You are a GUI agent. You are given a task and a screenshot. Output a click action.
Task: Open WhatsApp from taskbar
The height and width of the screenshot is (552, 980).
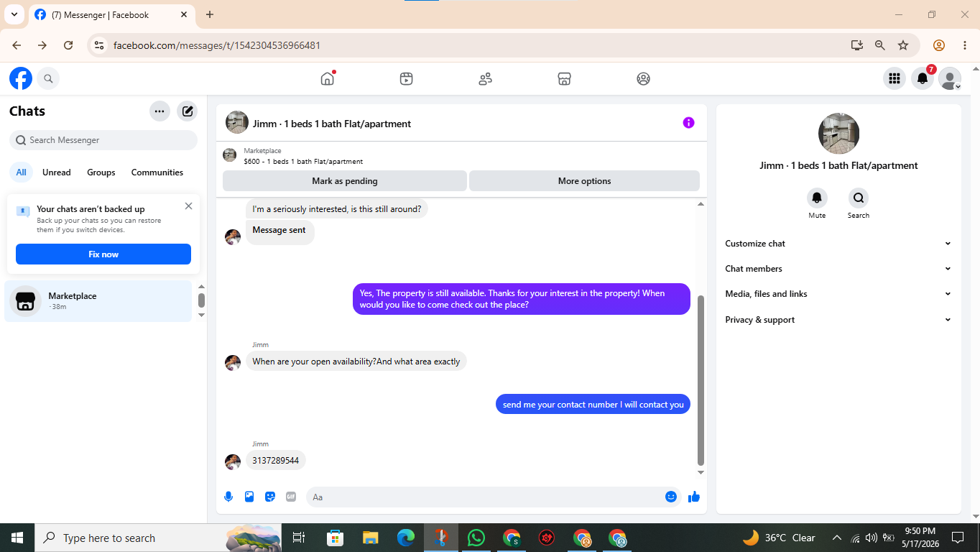476,538
